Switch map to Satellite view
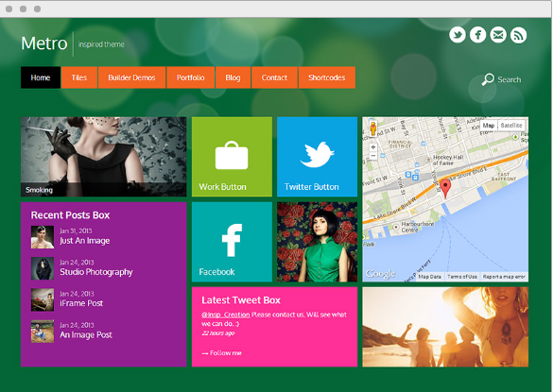 point(511,126)
